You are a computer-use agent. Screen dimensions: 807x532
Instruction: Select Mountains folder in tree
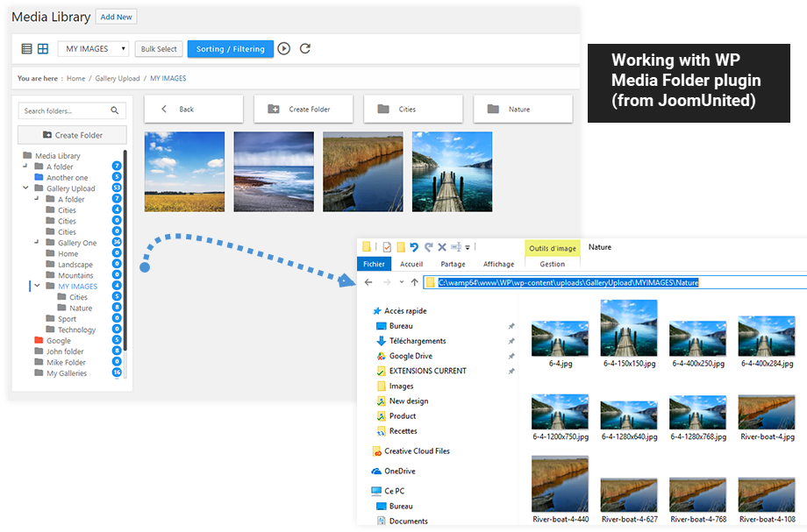click(75, 275)
